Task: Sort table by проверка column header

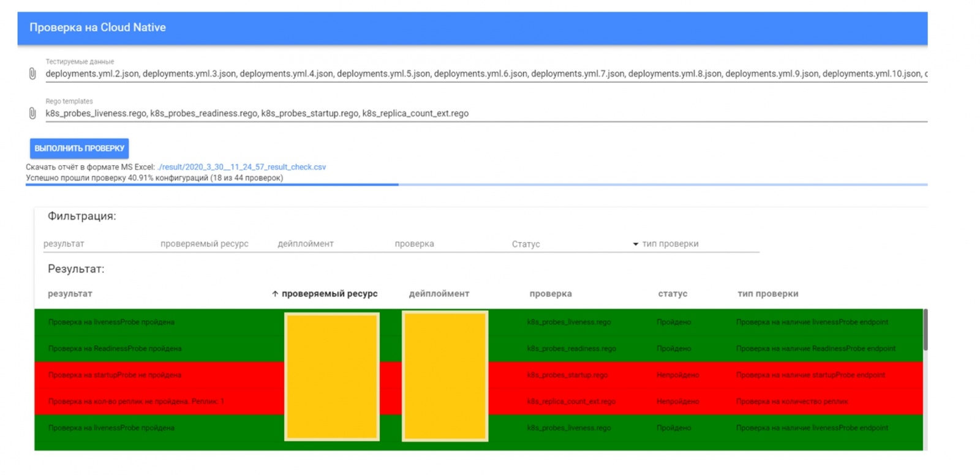Action: [x=551, y=294]
